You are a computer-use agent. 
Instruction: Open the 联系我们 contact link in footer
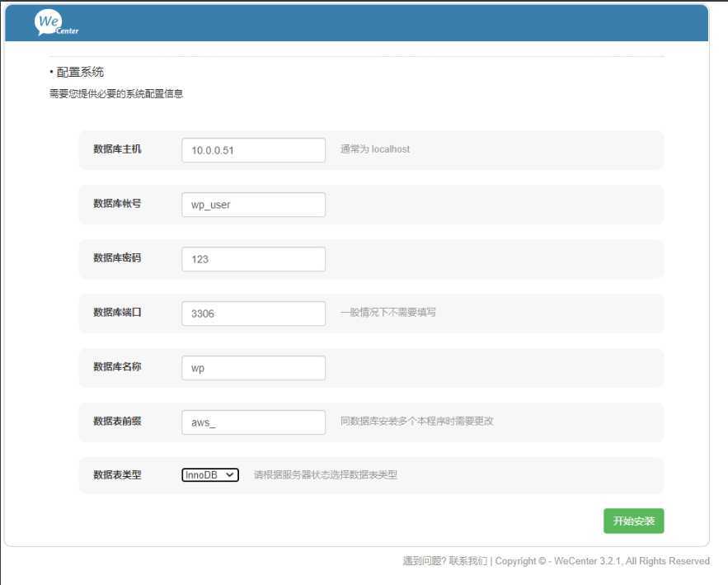click(468, 561)
